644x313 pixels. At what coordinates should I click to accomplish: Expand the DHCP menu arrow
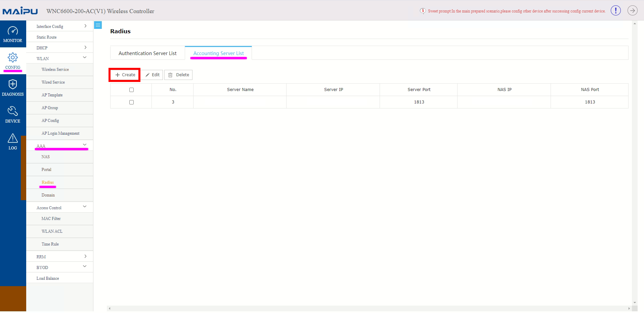point(85,47)
